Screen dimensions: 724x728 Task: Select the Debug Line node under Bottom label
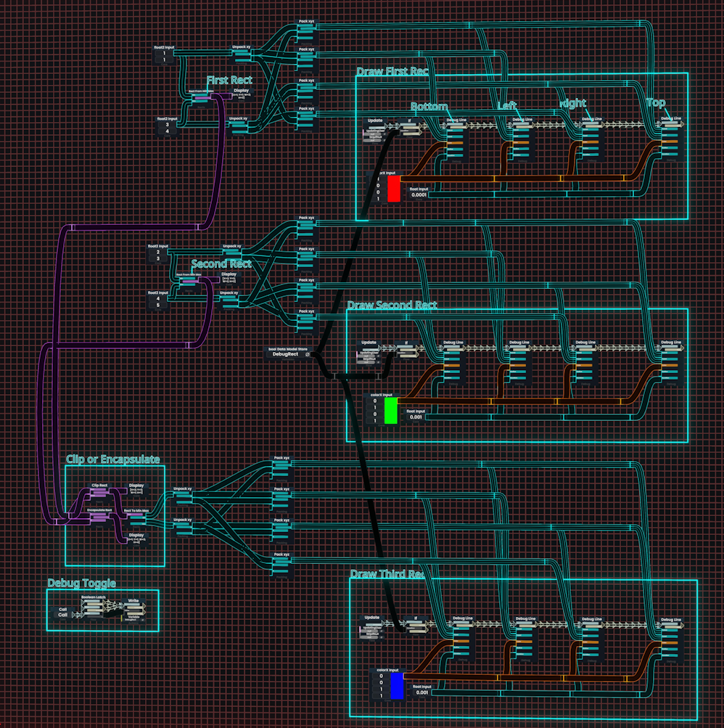(456, 119)
